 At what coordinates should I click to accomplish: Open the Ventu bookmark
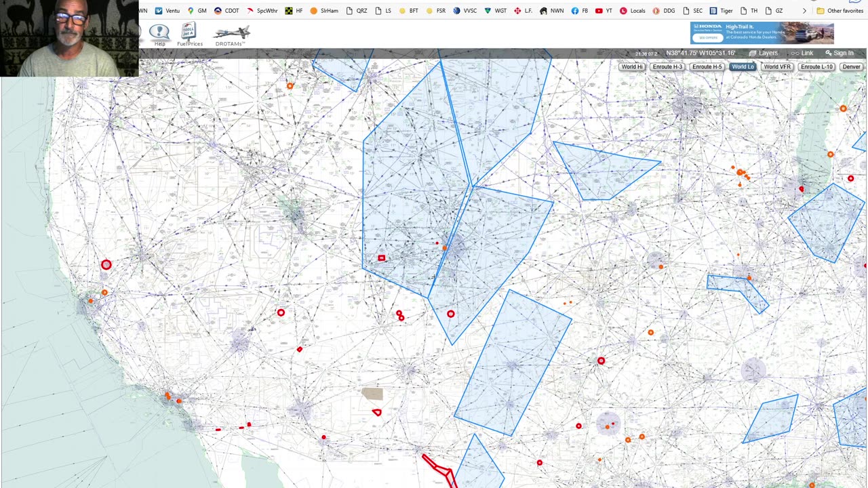point(167,11)
